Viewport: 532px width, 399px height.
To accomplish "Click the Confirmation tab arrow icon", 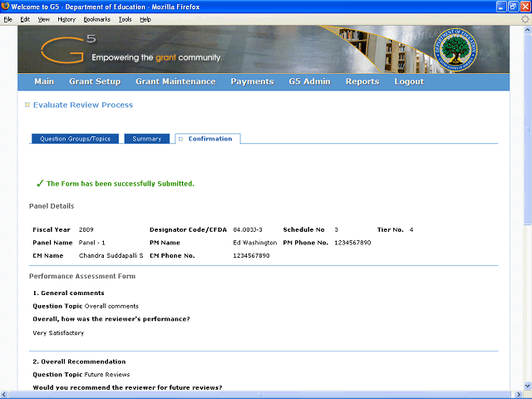I will 181,139.
